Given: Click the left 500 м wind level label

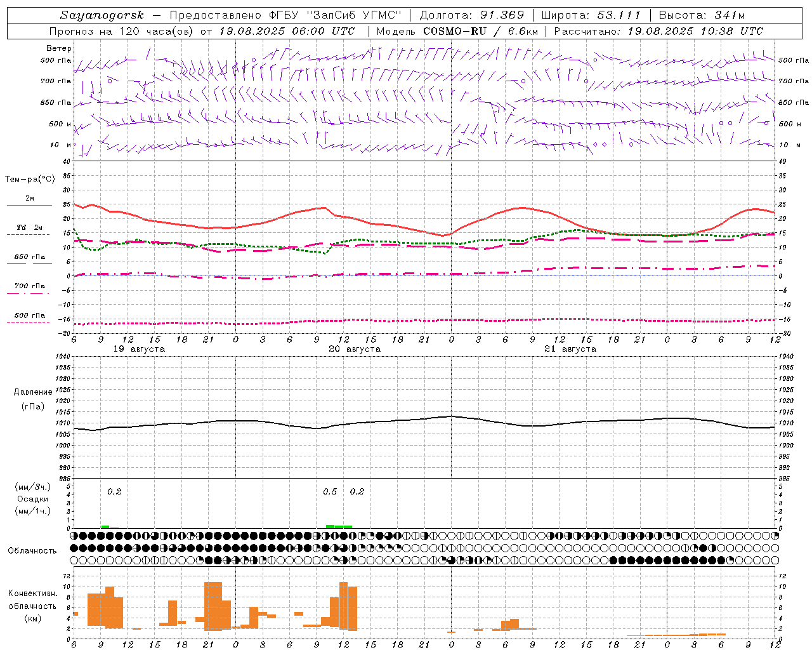Looking at the screenshot, I should 60,124.
